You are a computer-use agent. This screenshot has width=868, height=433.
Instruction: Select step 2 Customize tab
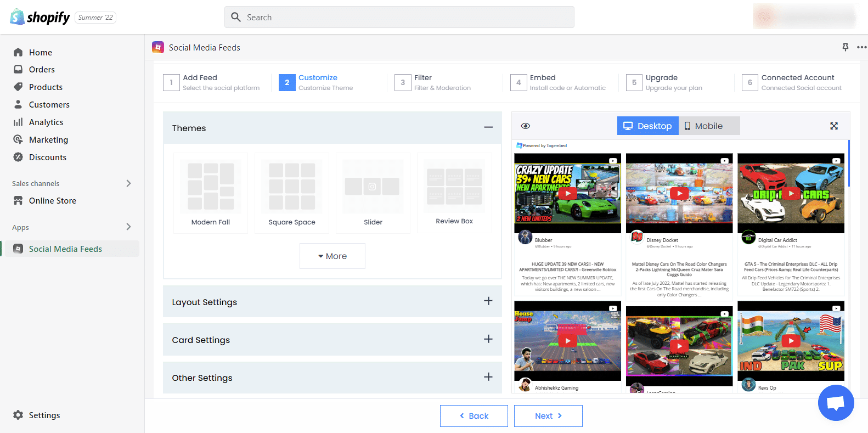tap(316, 82)
